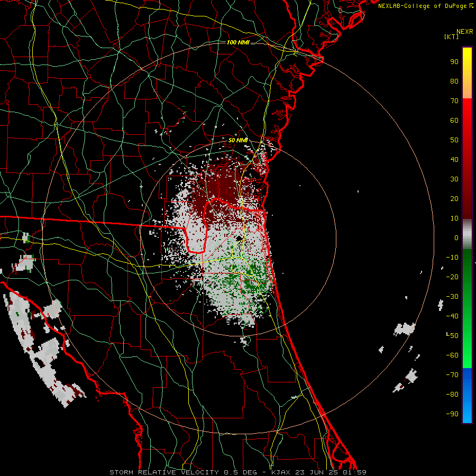
Task: Click the positive 80 scale value
Action: (454, 81)
